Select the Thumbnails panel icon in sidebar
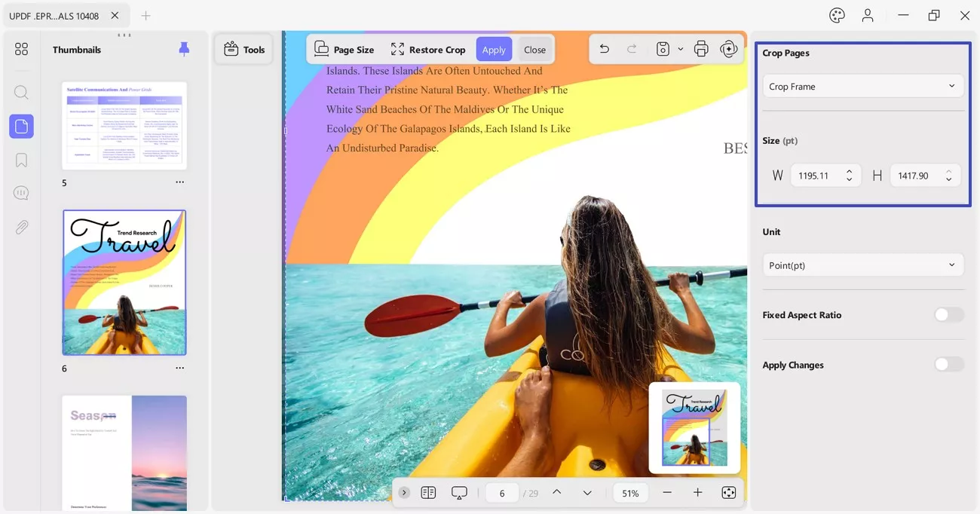This screenshot has height=514, width=980. 21,126
